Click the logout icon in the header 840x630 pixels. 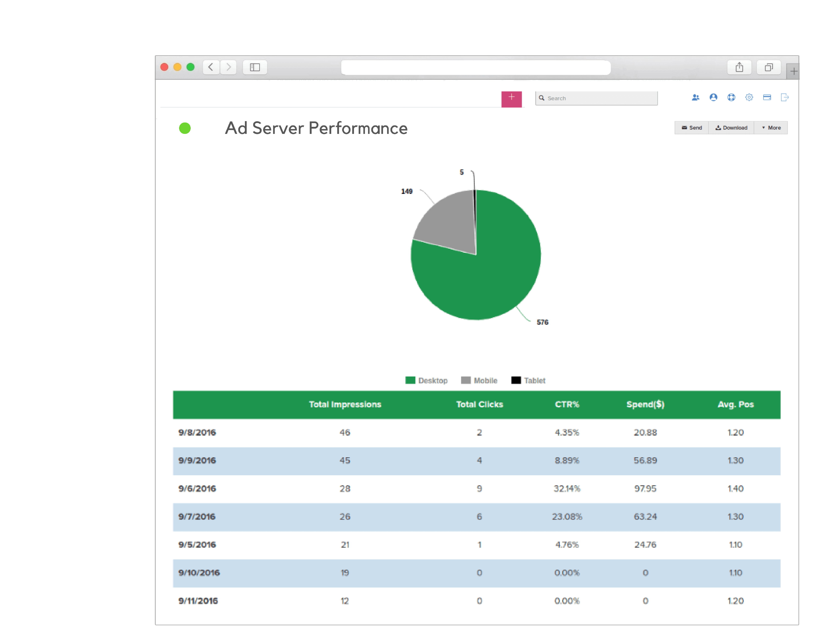[785, 98]
